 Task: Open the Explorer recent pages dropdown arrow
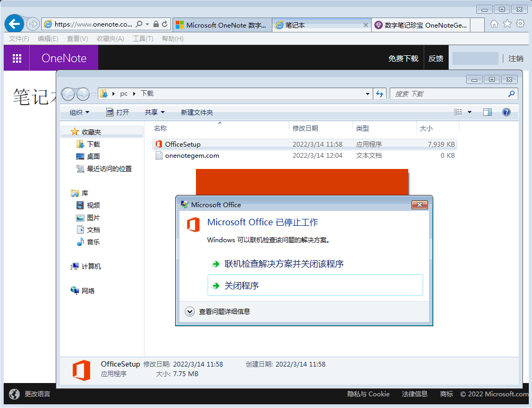click(x=93, y=95)
